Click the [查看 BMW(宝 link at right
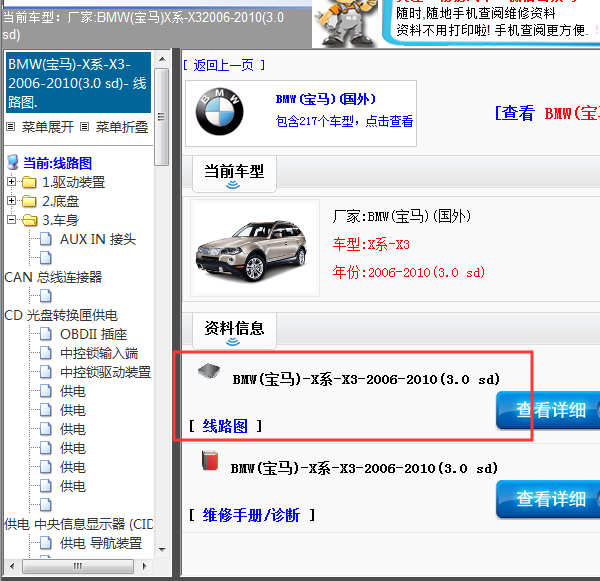600x581 pixels. coord(547,114)
